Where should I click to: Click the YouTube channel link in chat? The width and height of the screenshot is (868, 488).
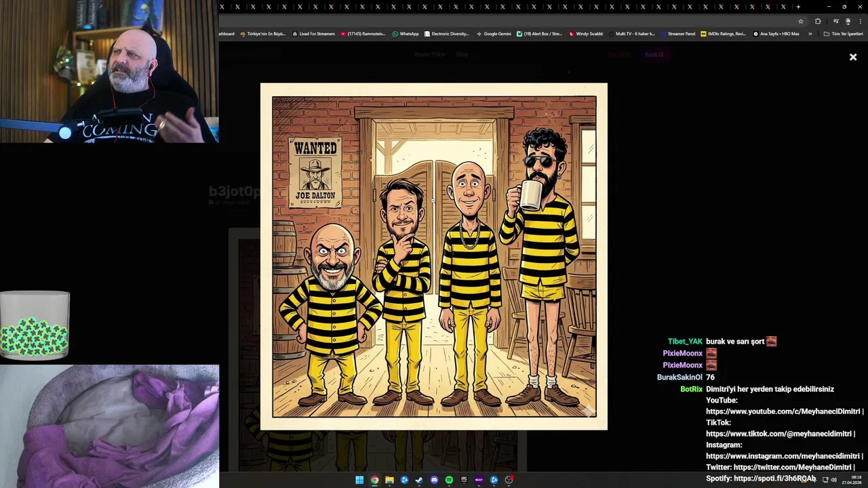(x=783, y=411)
